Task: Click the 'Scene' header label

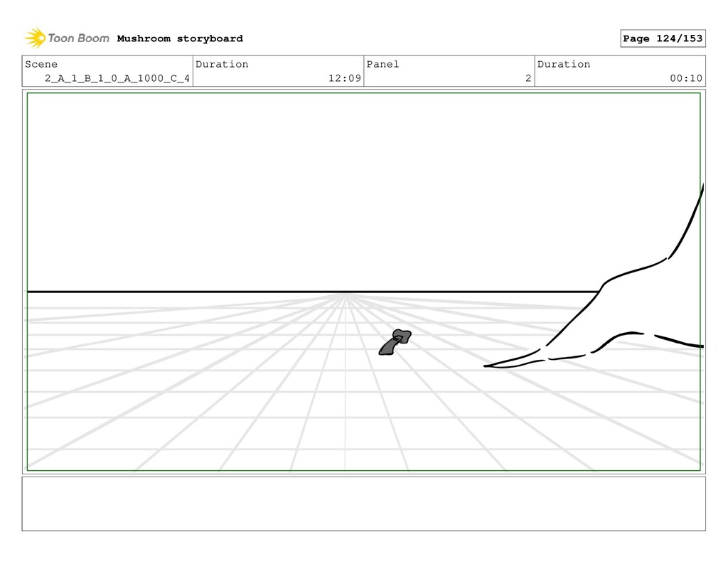Action: click(41, 64)
